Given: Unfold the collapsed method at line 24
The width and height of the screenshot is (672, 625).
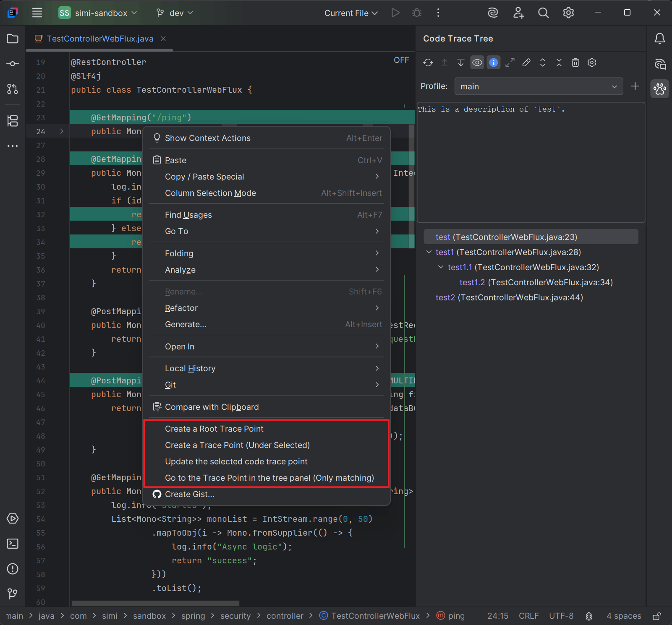Looking at the screenshot, I should click(62, 131).
